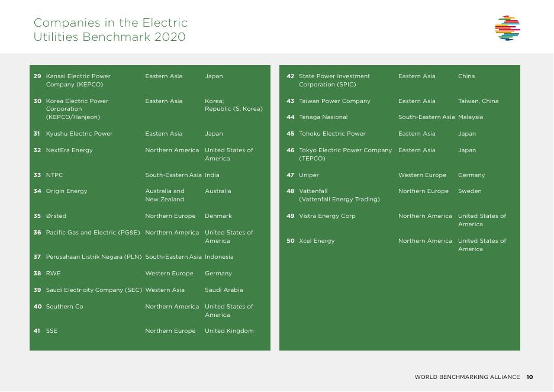Select 'State Power Investment Corporation (SPIC)'
This screenshot has height=392, width=554.
[x=334, y=81]
